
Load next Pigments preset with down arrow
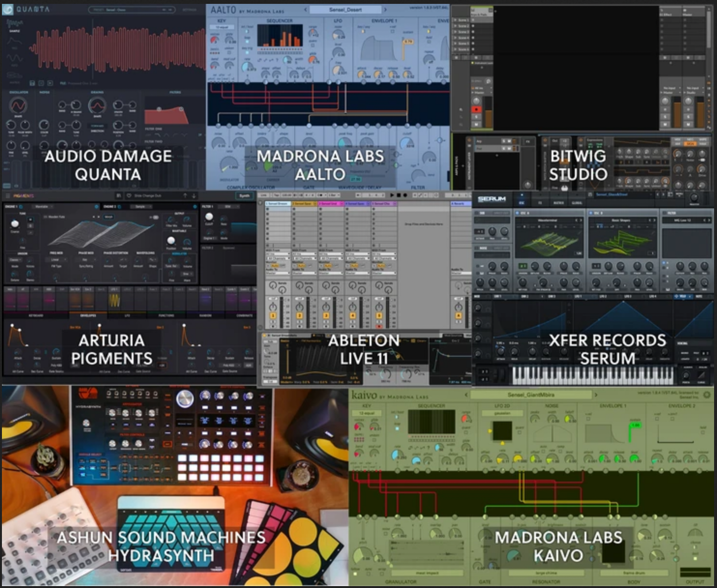point(194,196)
